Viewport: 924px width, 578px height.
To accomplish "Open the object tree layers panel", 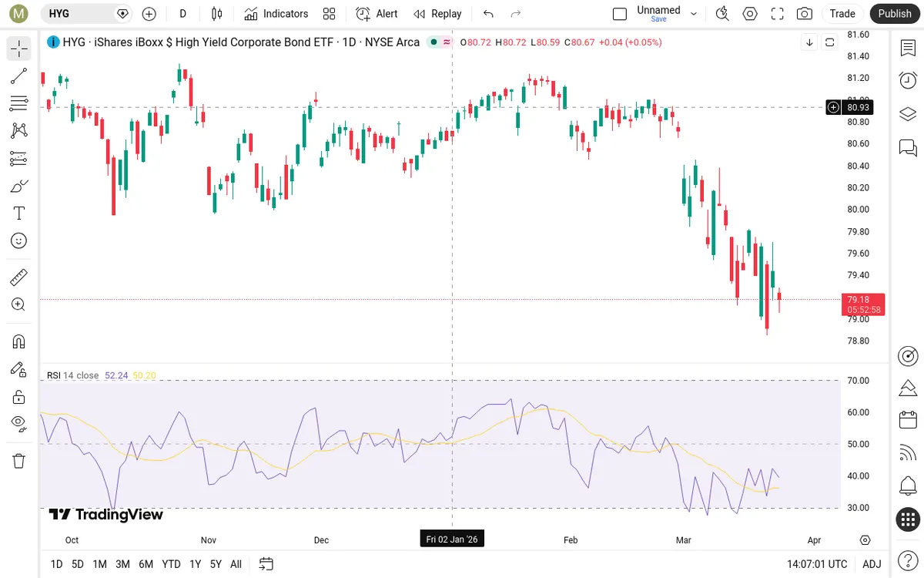I will (908, 114).
